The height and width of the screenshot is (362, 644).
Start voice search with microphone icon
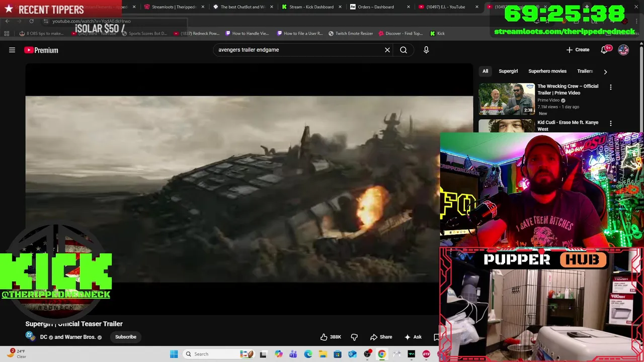click(426, 50)
